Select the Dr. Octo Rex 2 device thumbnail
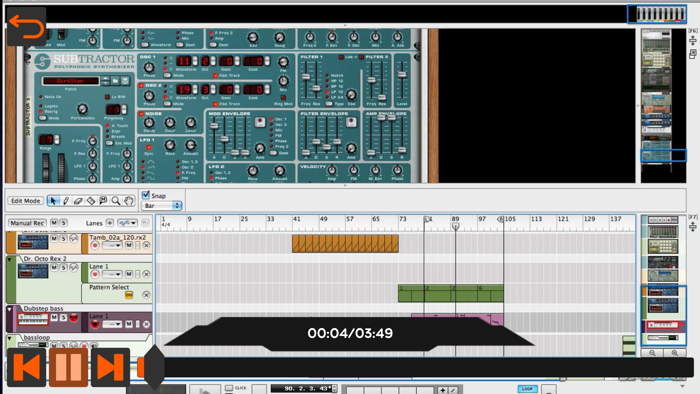This screenshot has height=394, width=700. [x=33, y=271]
